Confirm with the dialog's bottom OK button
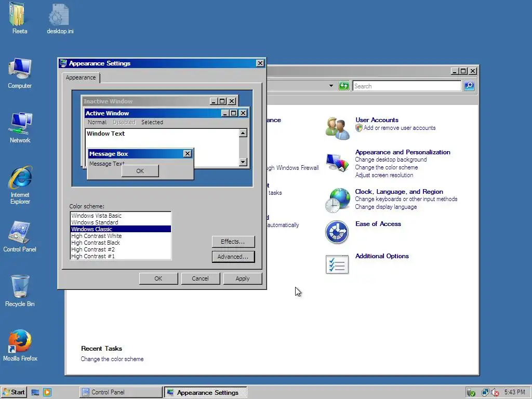Image resolution: width=532 pixels, height=399 pixels. (x=158, y=278)
